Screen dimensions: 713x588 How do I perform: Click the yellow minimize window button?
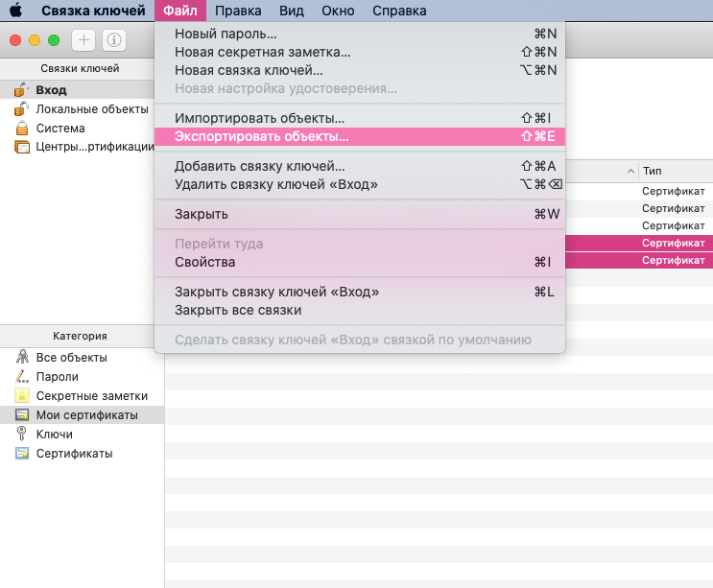coord(35,40)
